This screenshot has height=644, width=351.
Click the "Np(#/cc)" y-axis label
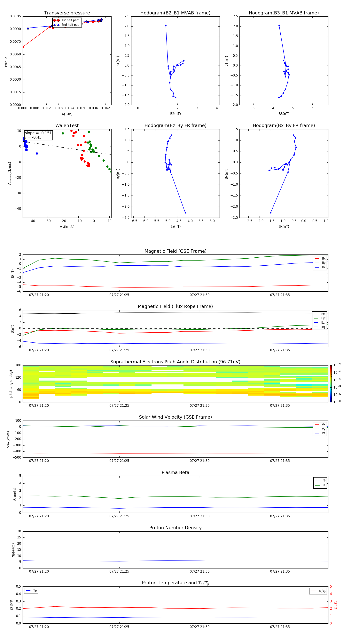(13, 550)
